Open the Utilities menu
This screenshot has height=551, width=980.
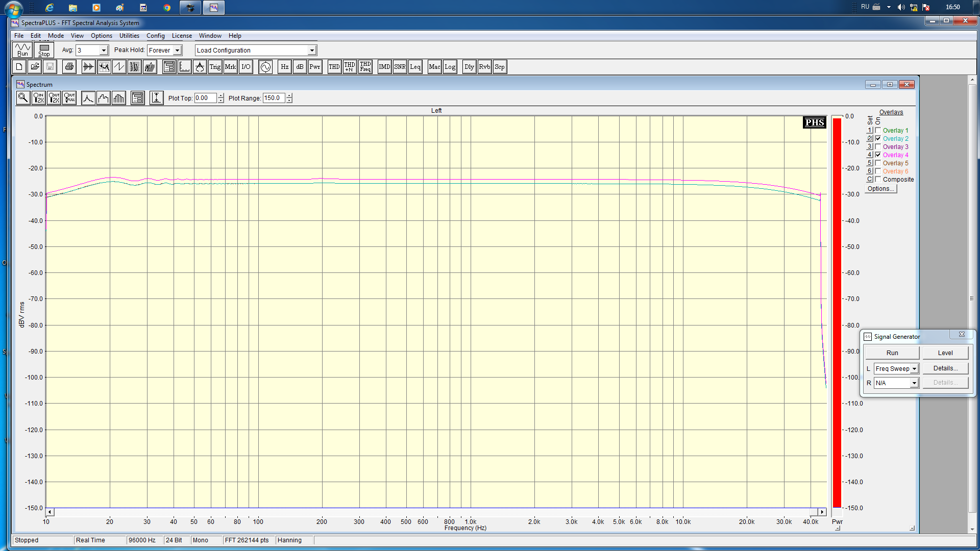pos(129,36)
